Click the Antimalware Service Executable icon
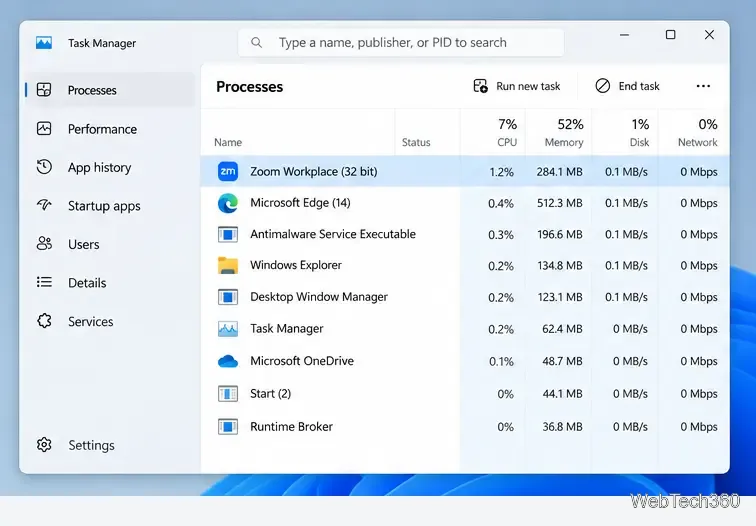The height and width of the screenshot is (526, 756). (228, 234)
